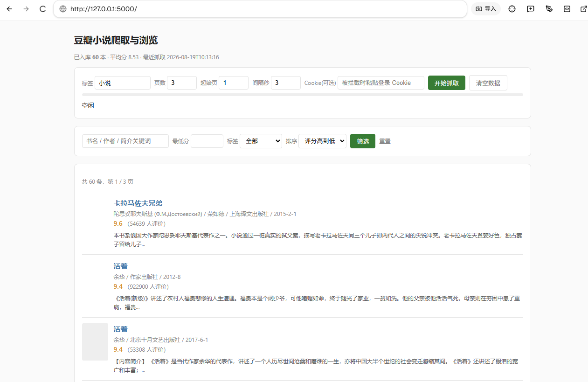Click the 共 60 条，第 1 / 3 页 text
588x382 pixels.
[x=108, y=182]
